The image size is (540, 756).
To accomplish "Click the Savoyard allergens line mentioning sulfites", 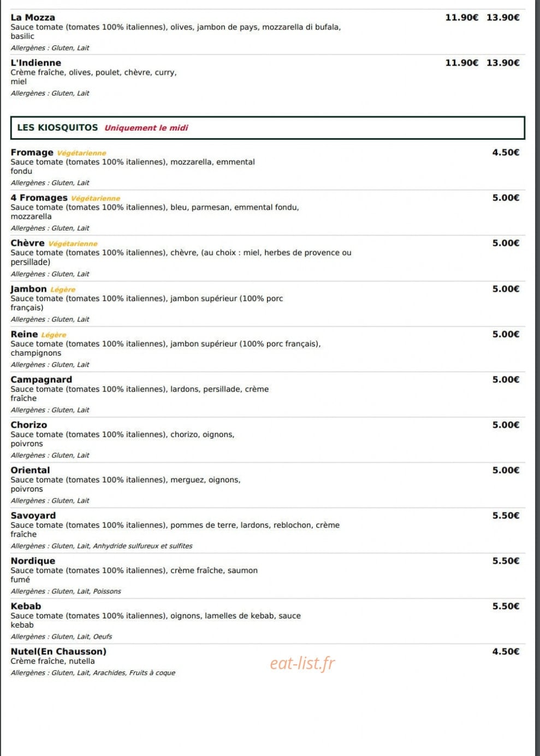I will [x=102, y=546].
